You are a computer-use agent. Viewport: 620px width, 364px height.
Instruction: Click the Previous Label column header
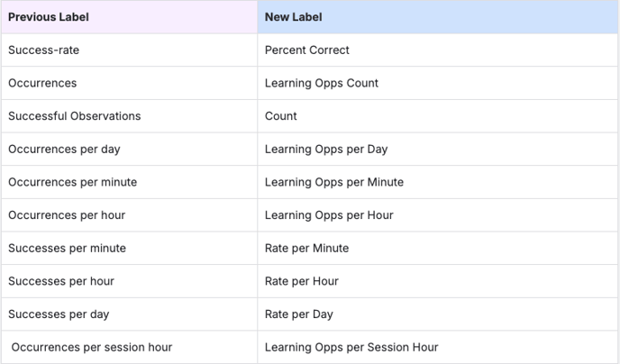click(x=49, y=17)
